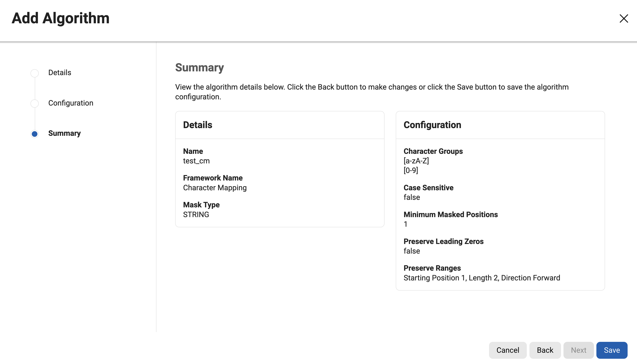Click the STRING mask type value
Screen dimensions: 637x364
[x=196, y=214]
